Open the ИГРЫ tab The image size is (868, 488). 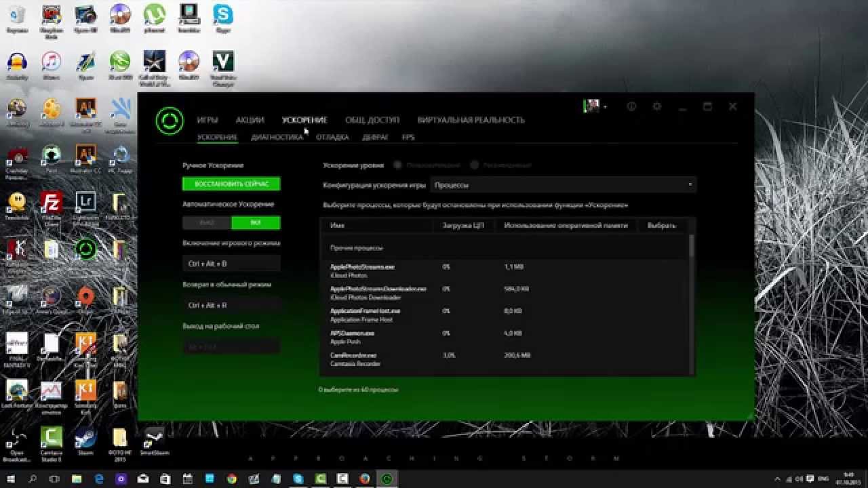click(208, 120)
